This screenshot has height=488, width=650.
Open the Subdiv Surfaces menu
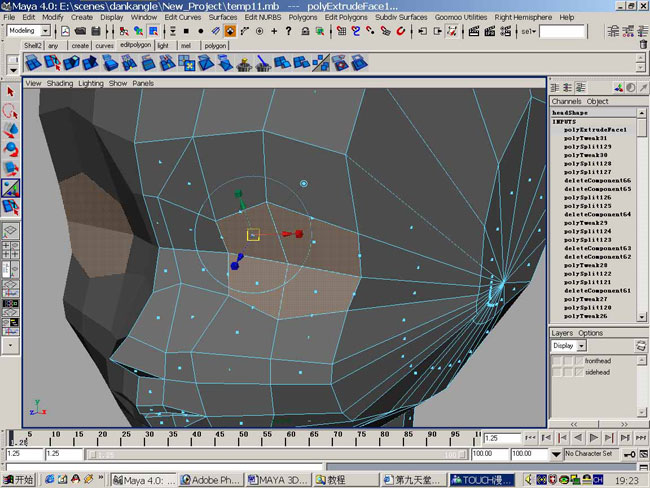click(x=401, y=17)
